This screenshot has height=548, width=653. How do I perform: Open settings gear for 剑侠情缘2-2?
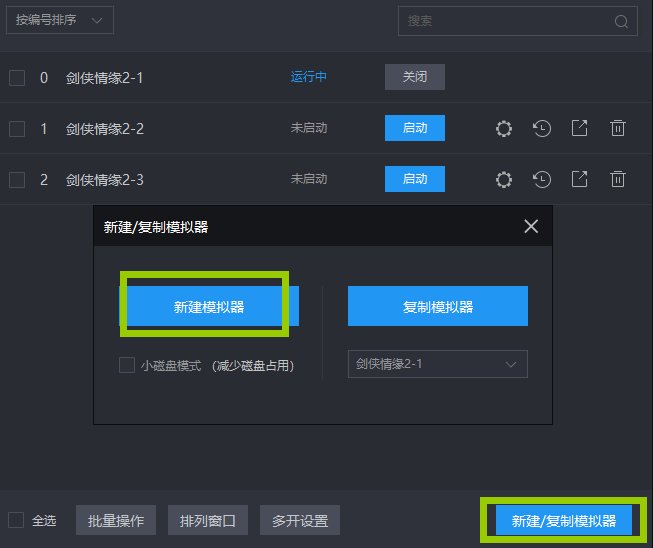[x=503, y=128]
